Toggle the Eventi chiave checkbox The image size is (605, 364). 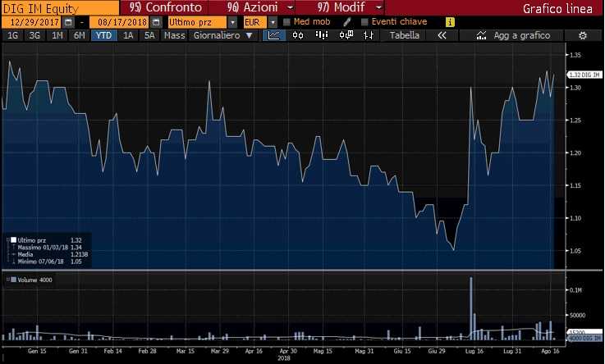pos(364,22)
